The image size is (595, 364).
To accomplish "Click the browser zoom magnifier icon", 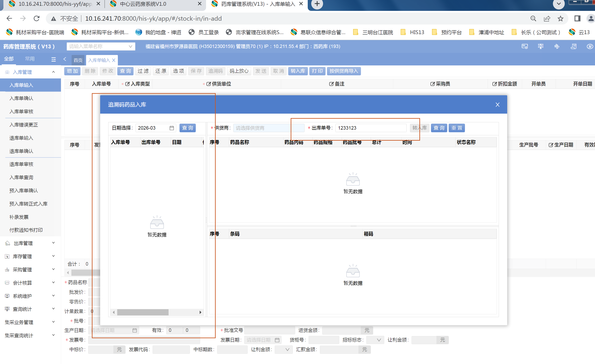I will tap(533, 19).
